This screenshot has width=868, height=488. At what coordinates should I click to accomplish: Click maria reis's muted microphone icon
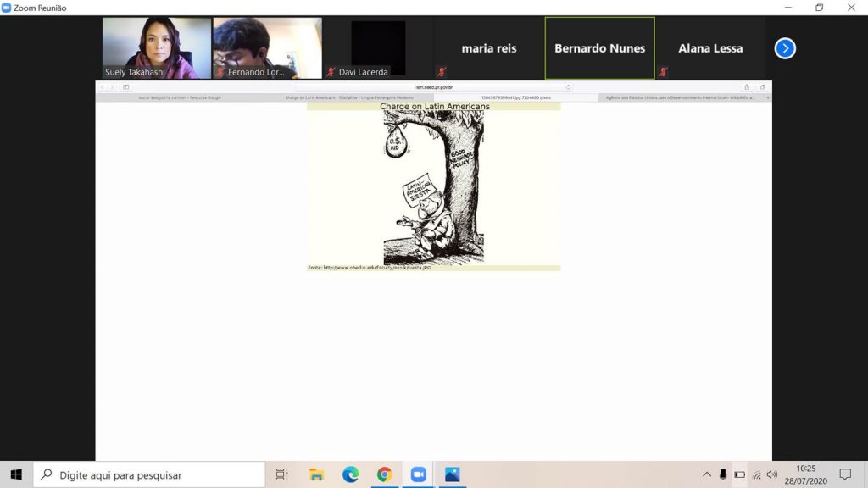click(442, 72)
